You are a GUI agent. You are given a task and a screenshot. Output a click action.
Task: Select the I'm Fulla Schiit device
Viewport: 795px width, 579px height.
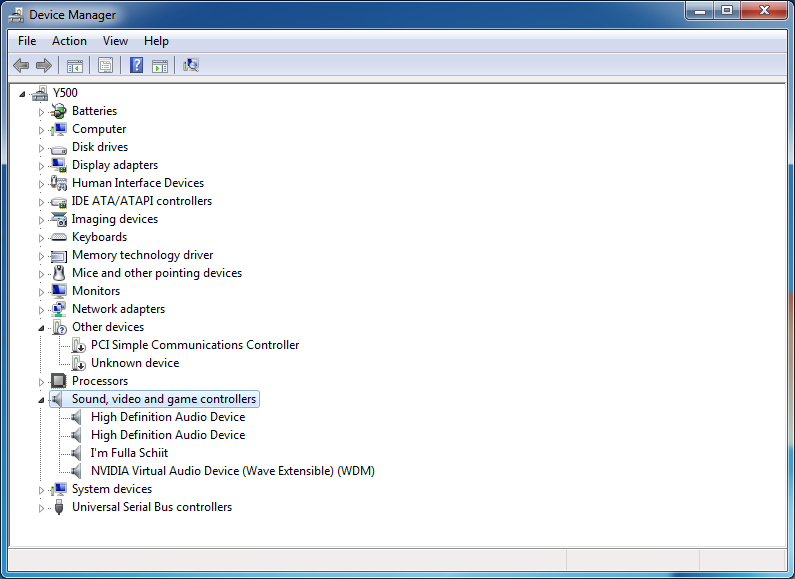(129, 453)
